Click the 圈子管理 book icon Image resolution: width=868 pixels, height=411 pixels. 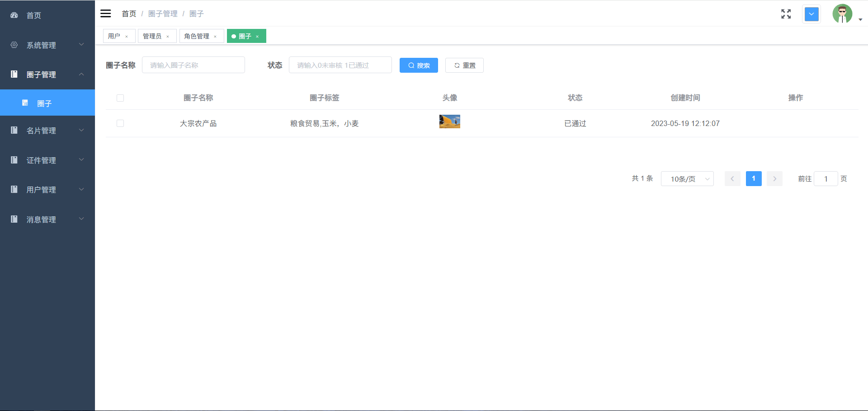pyautogui.click(x=14, y=74)
